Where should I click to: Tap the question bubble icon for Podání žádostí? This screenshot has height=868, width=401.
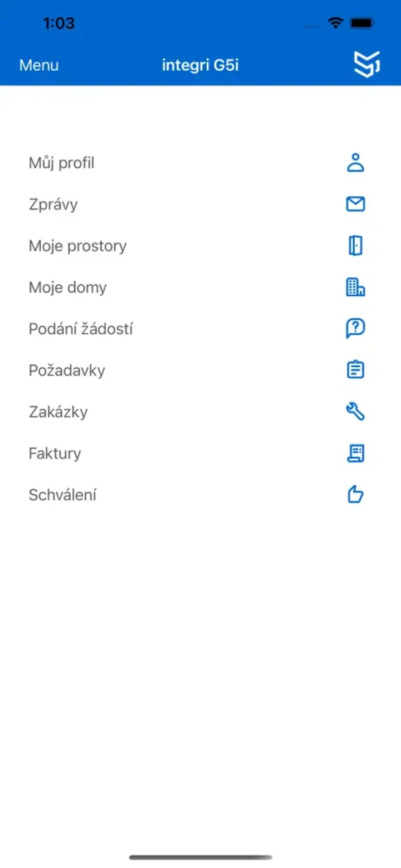coord(355,329)
